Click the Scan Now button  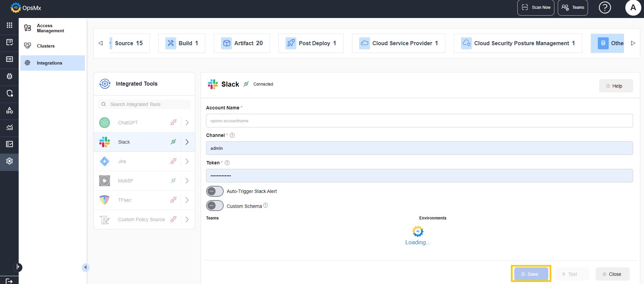point(536,7)
